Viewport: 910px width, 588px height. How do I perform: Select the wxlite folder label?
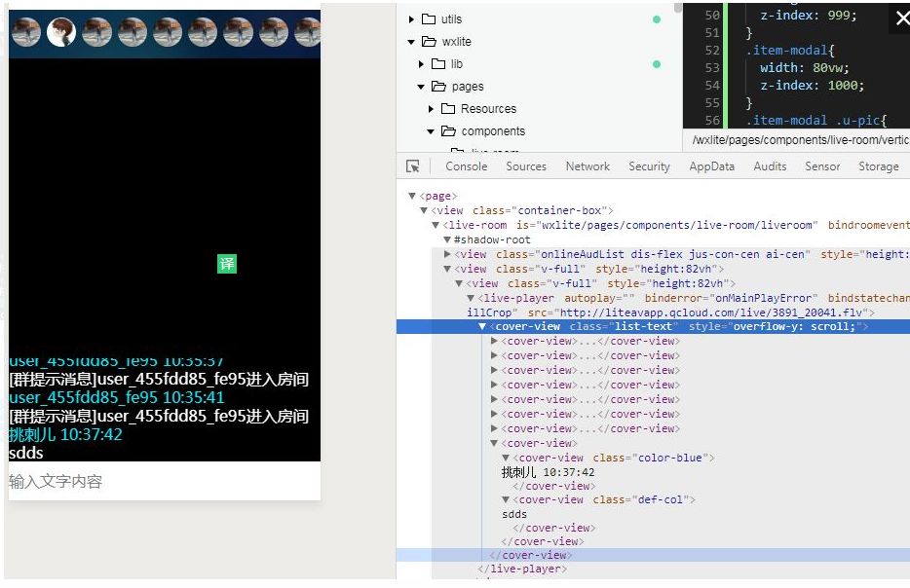[x=456, y=42]
